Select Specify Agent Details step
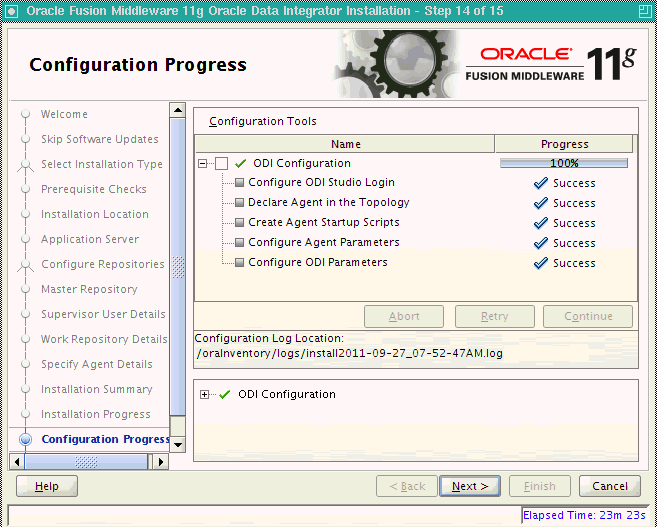Image resolution: width=657 pixels, height=527 pixels. (x=97, y=364)
